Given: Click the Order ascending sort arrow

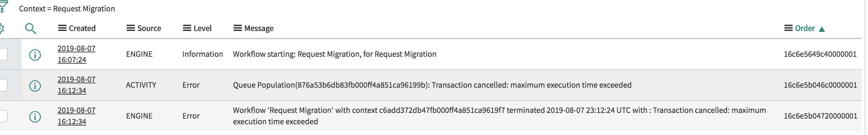Looking at the screenshot, I should click(821, 29).
